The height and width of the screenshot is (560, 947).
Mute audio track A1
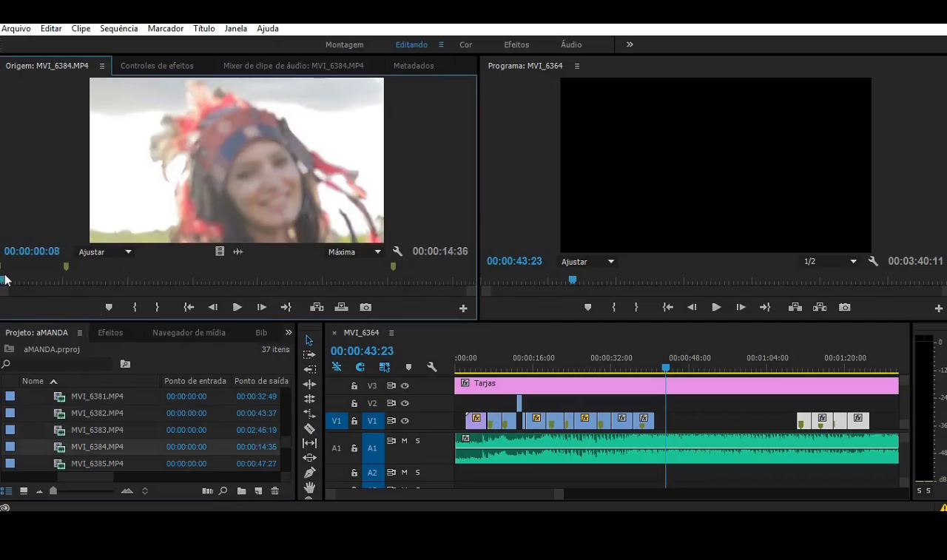[x=404, y=441]
